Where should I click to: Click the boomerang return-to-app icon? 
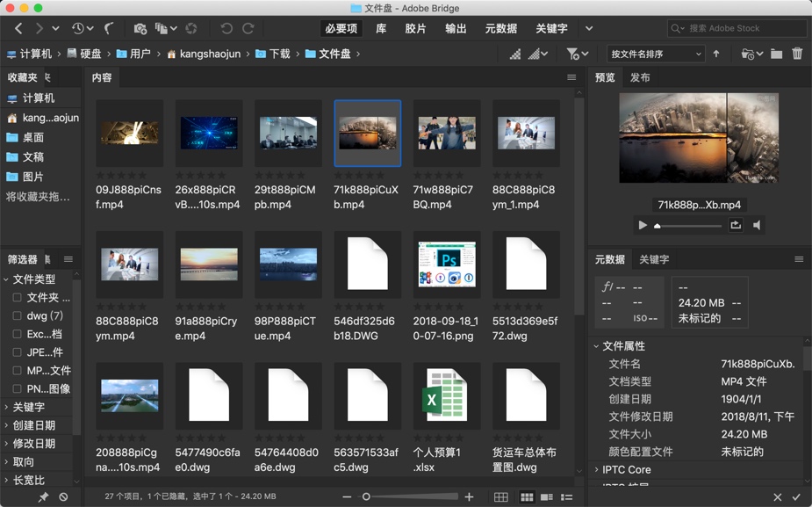pyautogui.click(x=109, y=28)
